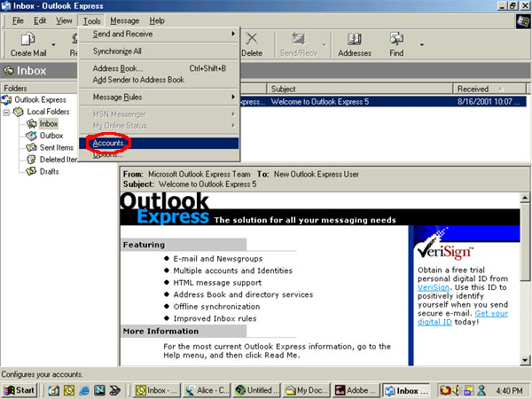Switch to Alice taskbar window
532x399 pixels.
[x=207, y=390]
